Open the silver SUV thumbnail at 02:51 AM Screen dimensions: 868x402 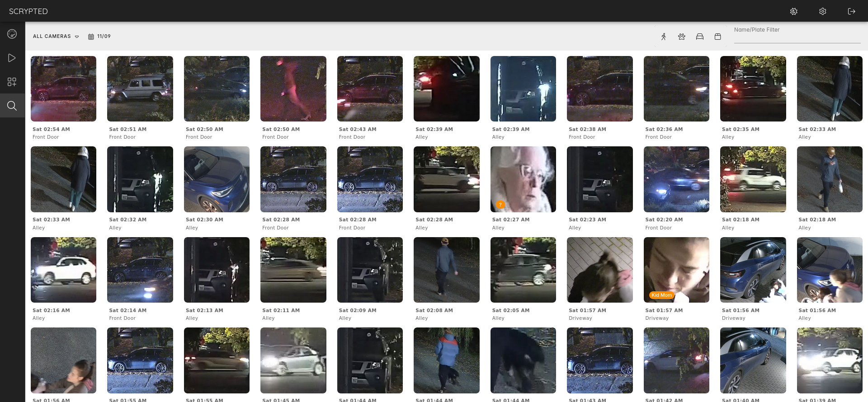[140, 89]
